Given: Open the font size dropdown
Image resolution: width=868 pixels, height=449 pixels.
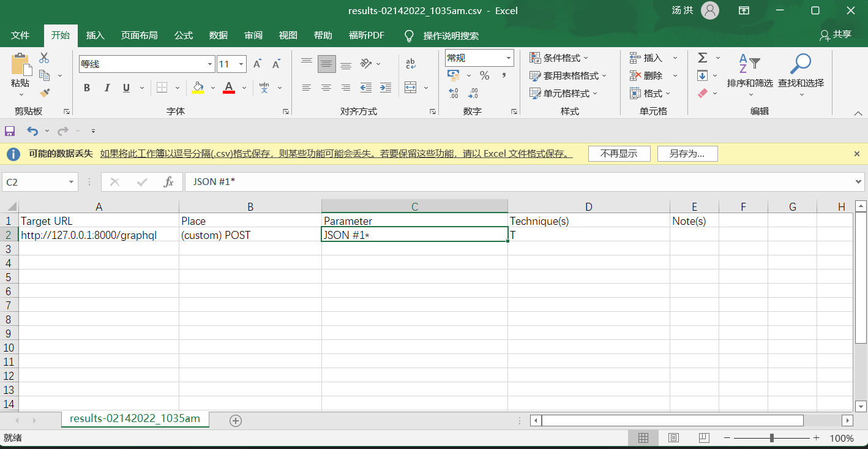Looking at the screenshot, I should point(242,64).
